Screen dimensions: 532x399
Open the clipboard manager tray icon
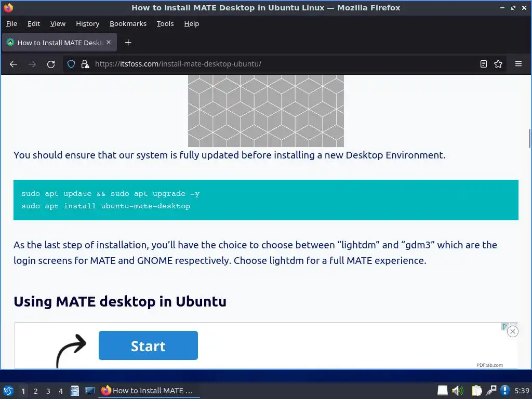pyautogui.click(x=476, y=391)
